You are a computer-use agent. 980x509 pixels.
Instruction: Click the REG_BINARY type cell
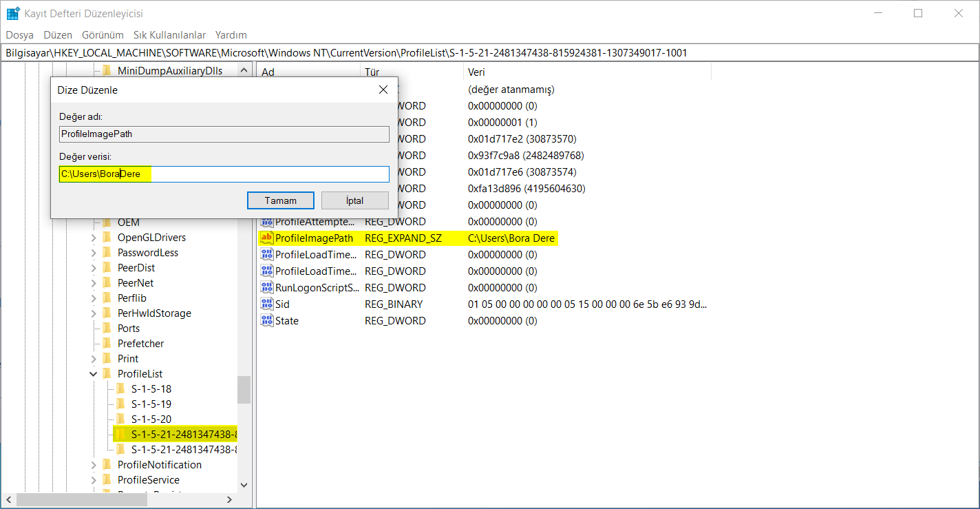coord(394,304)
